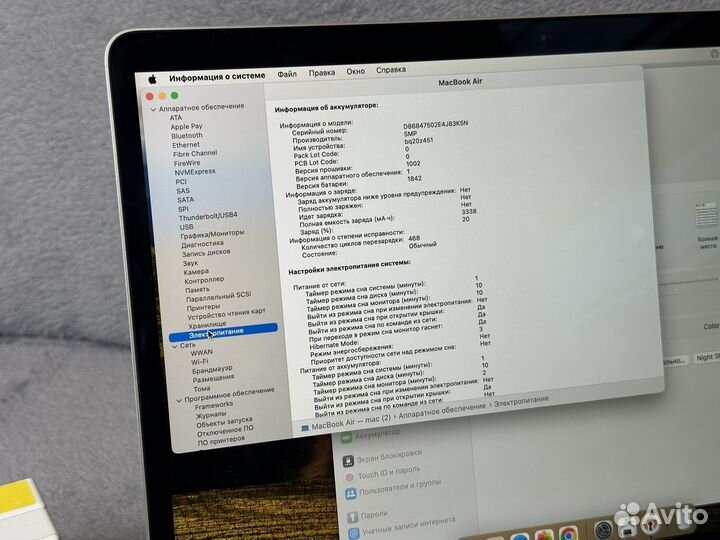The height and width of the screenshot is (540, 720).
Task: Click the Информация об аккумуляторе heading
Action: tap(326, 107)
